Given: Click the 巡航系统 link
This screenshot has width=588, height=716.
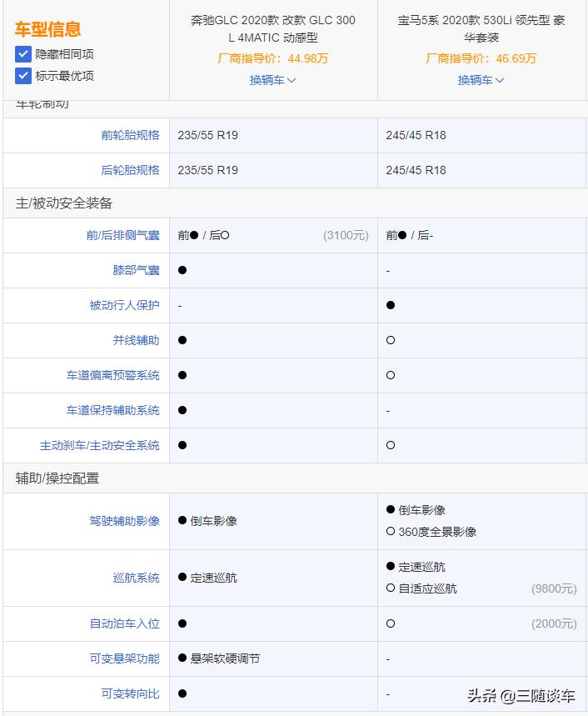Looking at the screenshot, I should click(137, 578).
